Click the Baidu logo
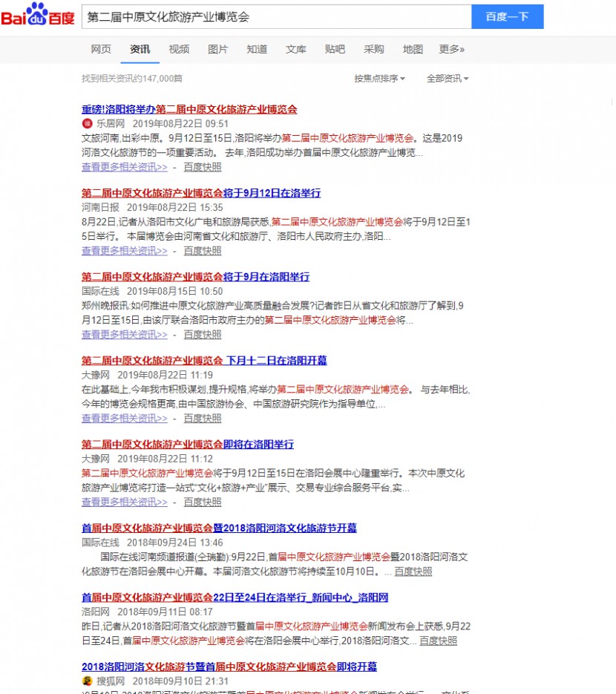This screenshot has width=616, height=694. click(x=38, y=16)
